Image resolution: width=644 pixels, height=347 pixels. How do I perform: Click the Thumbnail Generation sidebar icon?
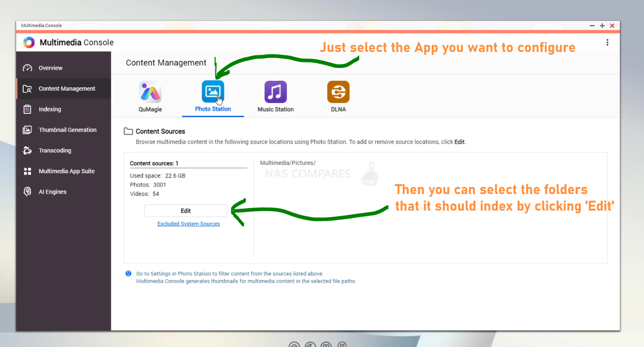(27, 130)
